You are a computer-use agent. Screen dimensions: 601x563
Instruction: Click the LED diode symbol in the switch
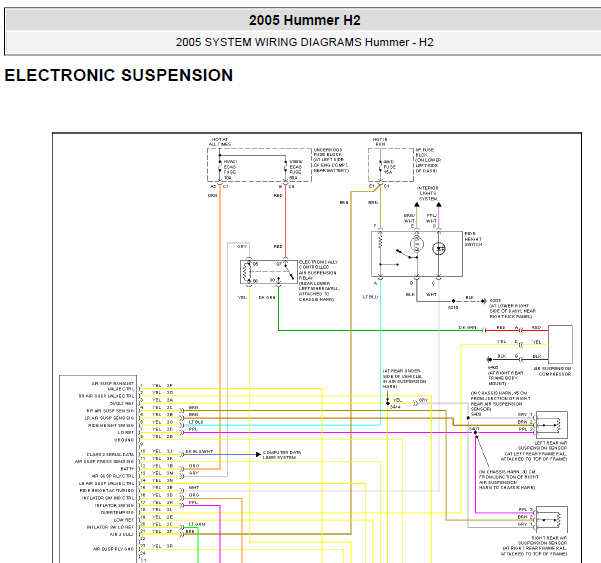coord(438,249)
